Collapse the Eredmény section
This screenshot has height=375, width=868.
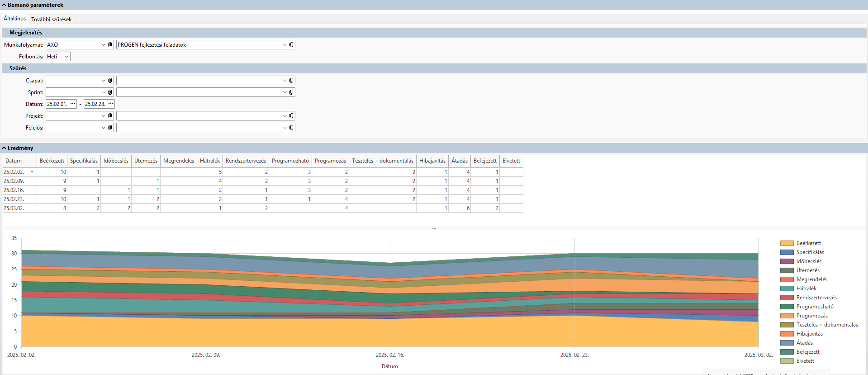(x=4, y=148)
